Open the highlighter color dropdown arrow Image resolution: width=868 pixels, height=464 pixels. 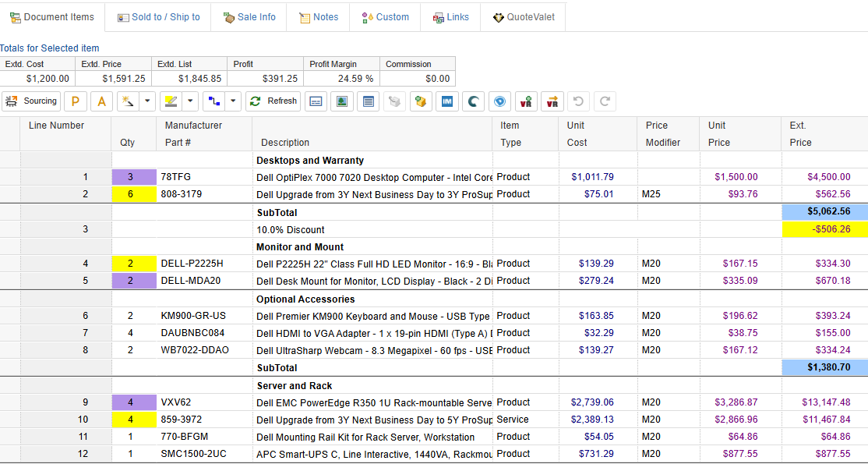(x=188, y=101)
